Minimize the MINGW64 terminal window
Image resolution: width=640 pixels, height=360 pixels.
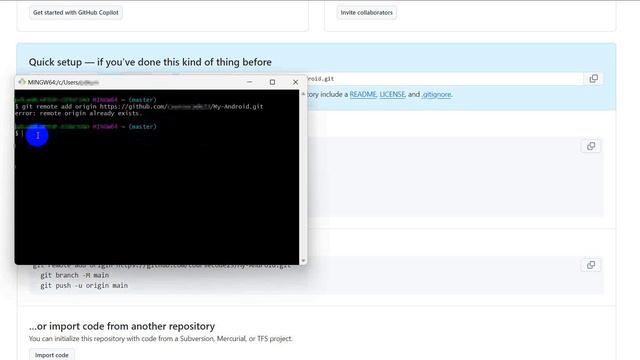click(x=249, y=82)
